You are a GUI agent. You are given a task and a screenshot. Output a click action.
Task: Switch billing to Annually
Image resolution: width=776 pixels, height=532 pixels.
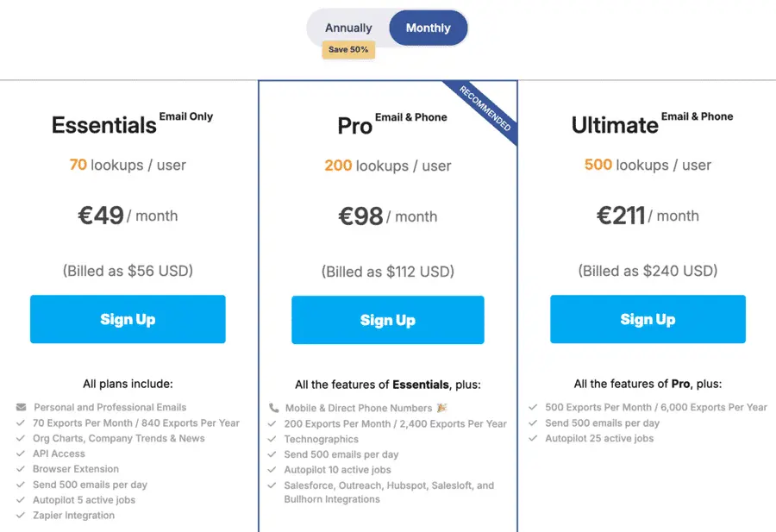(347, 27)
